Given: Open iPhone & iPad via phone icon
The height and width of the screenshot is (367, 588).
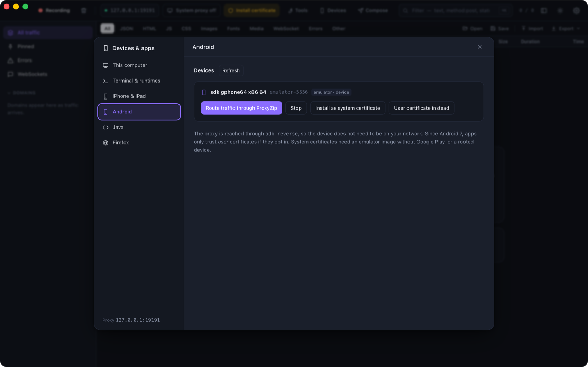Looking at the screenshot, I should pyautogui.click(x=105, y=96).
